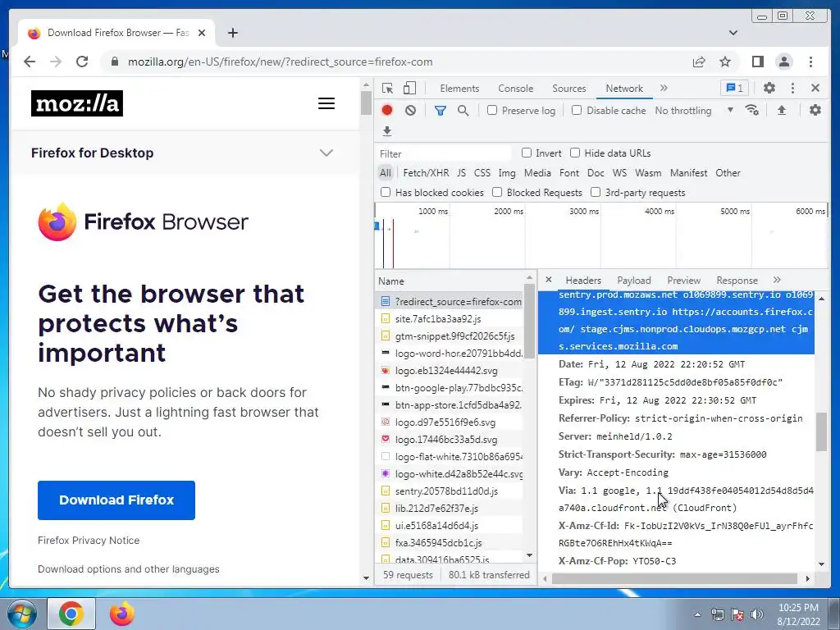Toggle Chrome side panel icon

(x=757, y=62)
